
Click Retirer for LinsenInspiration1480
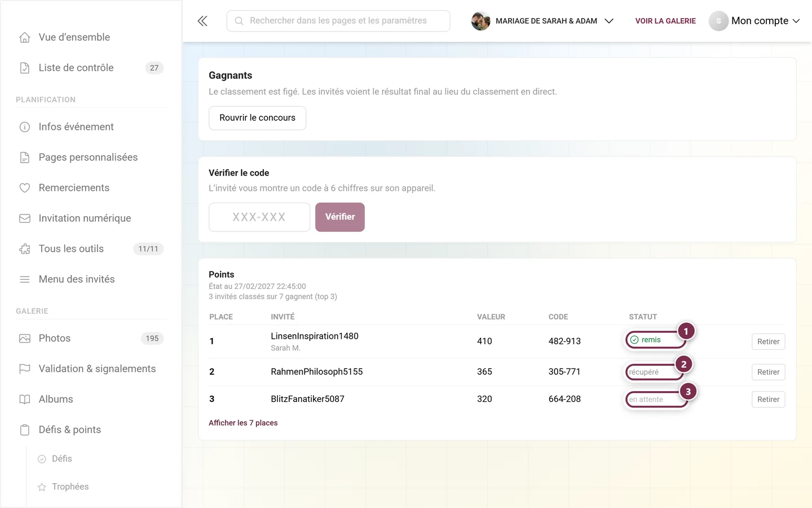768,341
